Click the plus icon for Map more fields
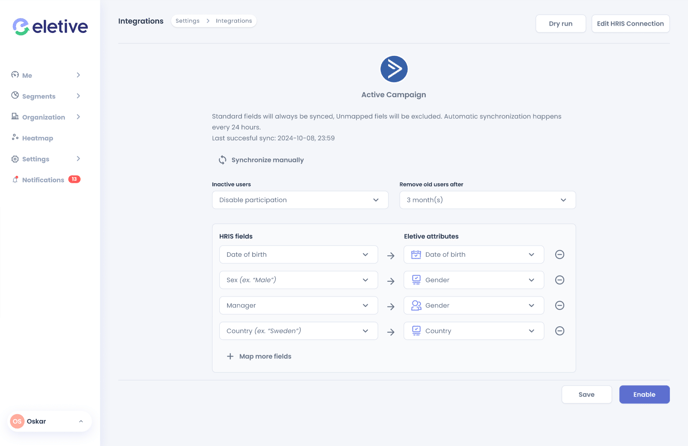The image size is (688, 446). coord(230,356)
